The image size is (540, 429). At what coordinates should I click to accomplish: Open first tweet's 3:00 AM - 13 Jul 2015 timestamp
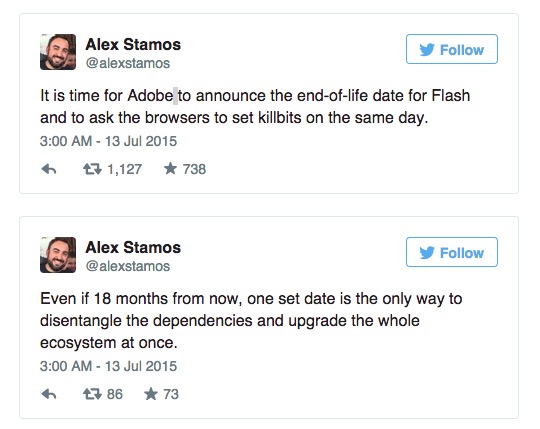pos(108,141)
